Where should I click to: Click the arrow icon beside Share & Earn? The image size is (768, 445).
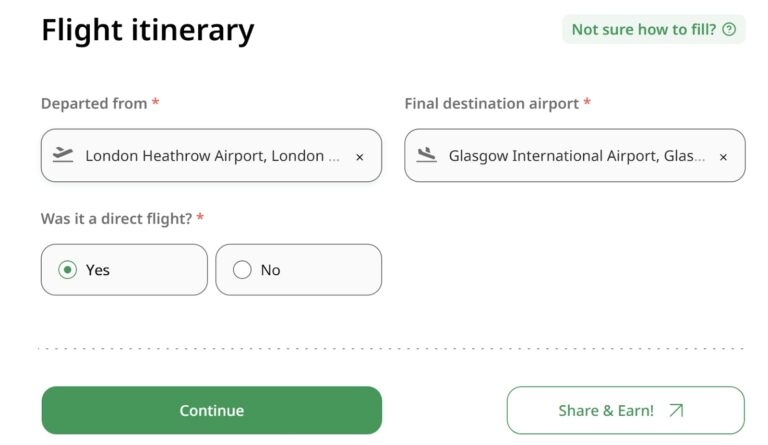pos(676,410)
